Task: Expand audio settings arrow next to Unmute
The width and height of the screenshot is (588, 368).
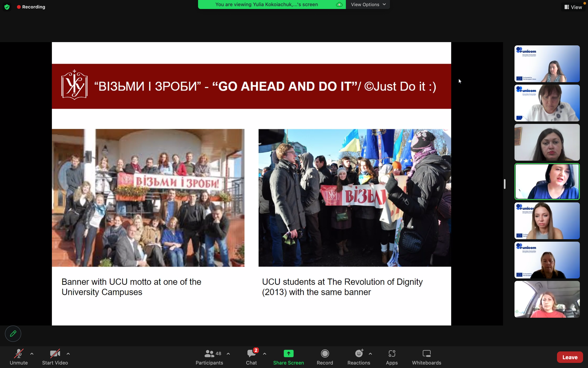Action: [32, 354]
